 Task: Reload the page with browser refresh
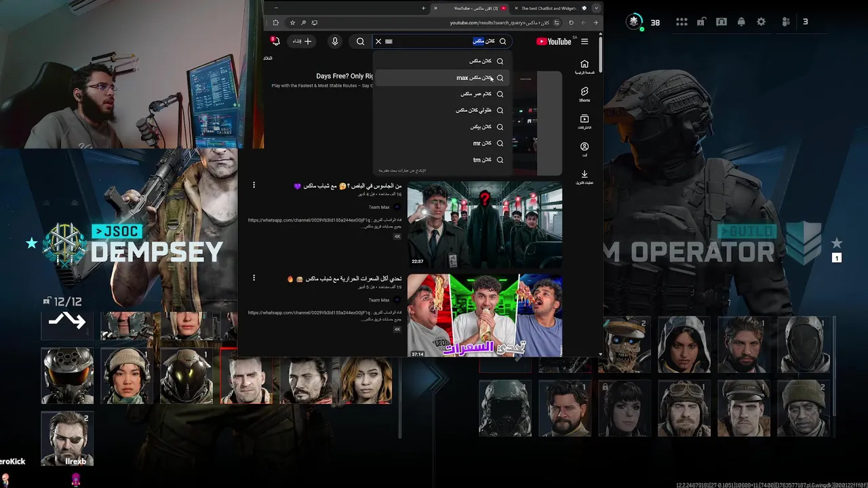coord(571,22)
